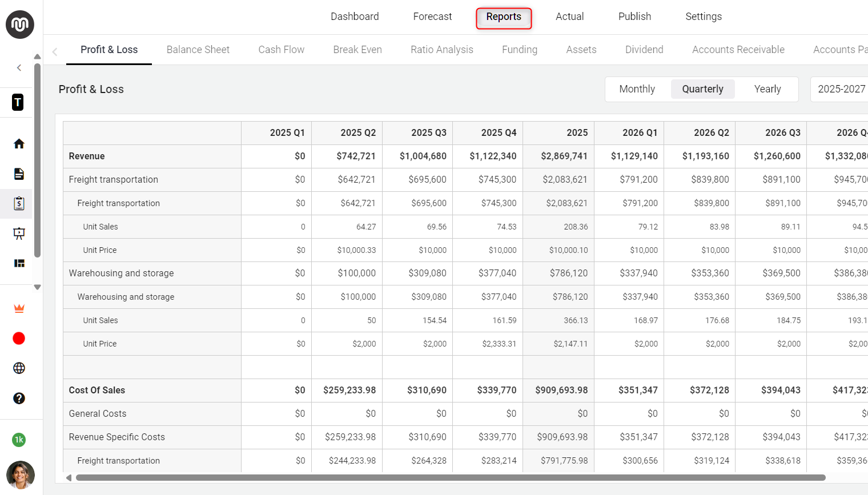
Task: Select the Profit & Loss tab
Action: [x=109, y=50]
